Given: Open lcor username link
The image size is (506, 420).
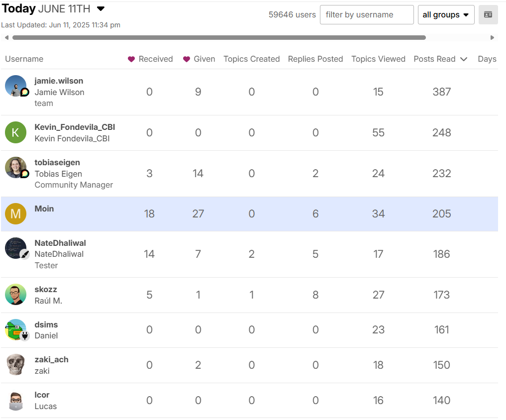Looking at the screenshot, I should click(x=42, y=395).
